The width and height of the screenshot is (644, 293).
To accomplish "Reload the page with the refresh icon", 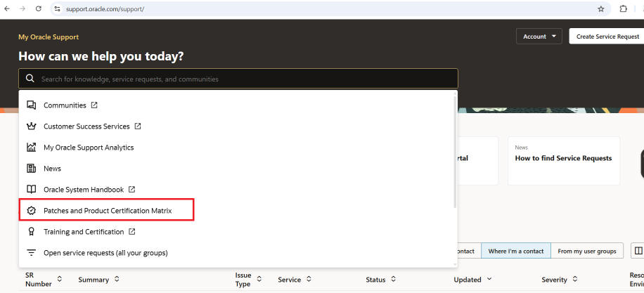I will click(x=38, y=8).
